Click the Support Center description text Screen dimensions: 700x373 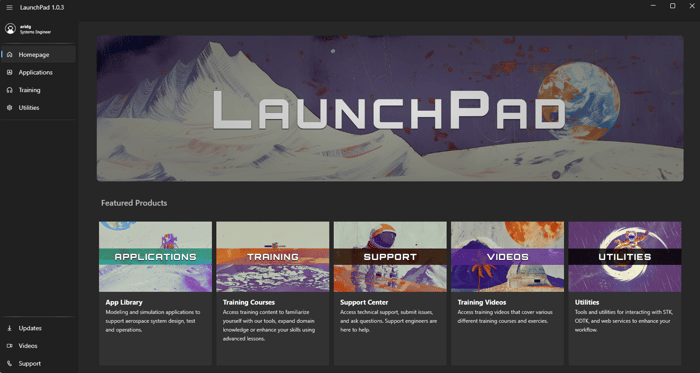point(388,321)
